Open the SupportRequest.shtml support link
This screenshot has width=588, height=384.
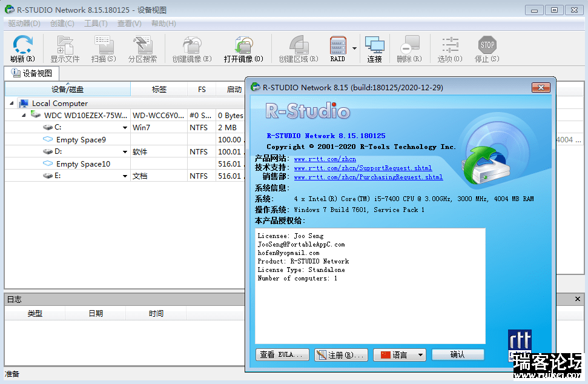point(363,168)
